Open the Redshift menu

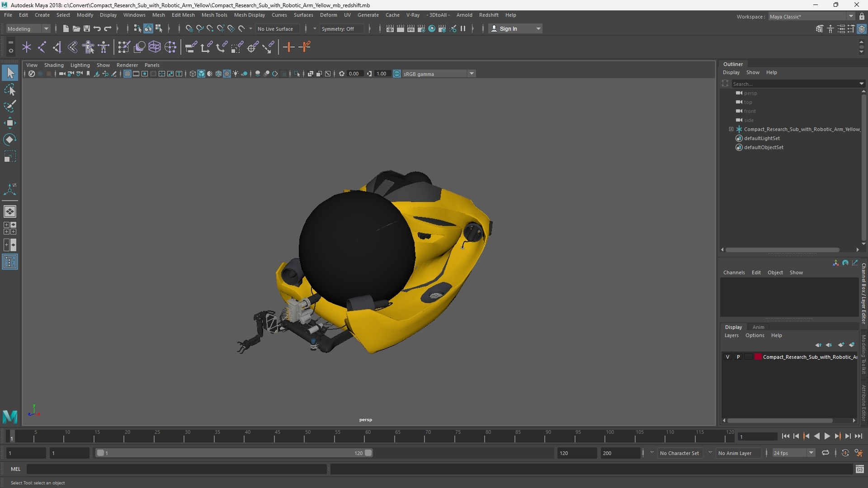tap(489, 15)
